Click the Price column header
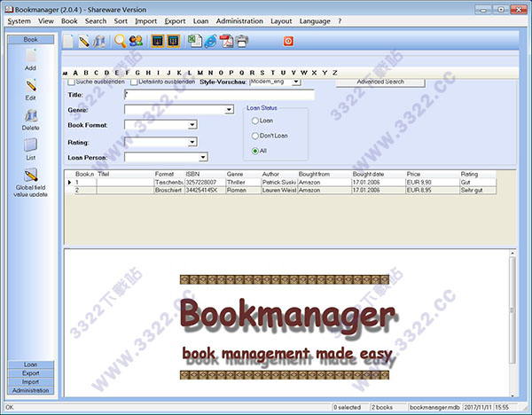532x415 pixels. pos(433,174)
